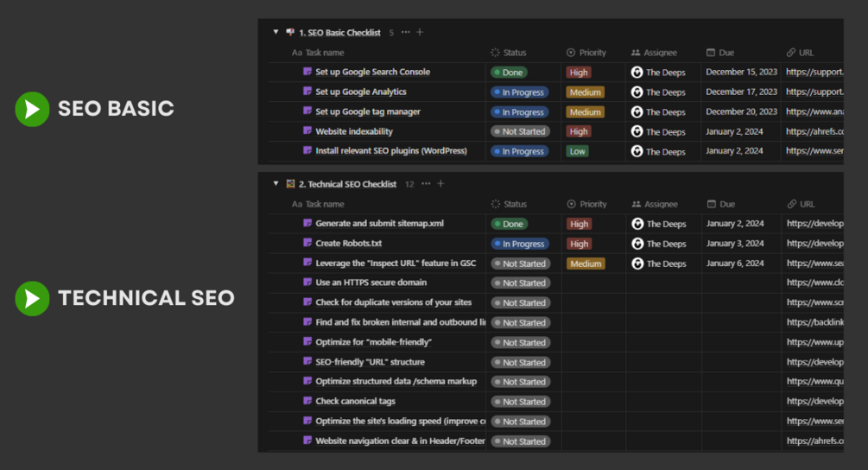The height and width of the screenshot is (470, 868).
Task: Click Low priority tag on Install relevant SEO plugins
Action: (x=578, y=151)
